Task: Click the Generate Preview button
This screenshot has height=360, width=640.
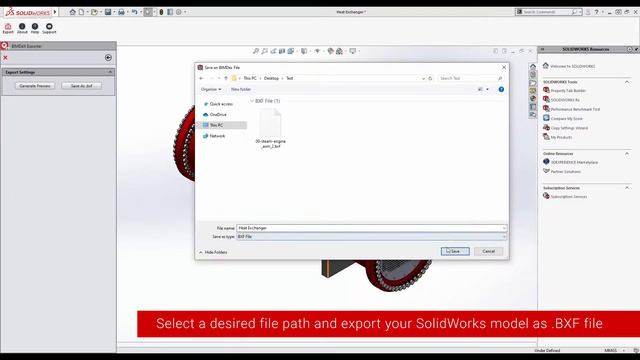Action: (x=35, y=86)
